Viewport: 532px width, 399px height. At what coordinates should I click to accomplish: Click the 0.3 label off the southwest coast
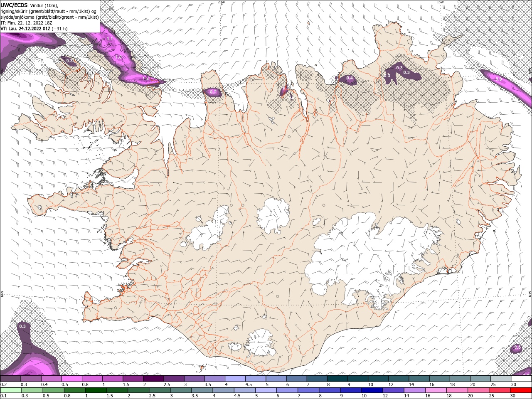(x=22, y=326)
